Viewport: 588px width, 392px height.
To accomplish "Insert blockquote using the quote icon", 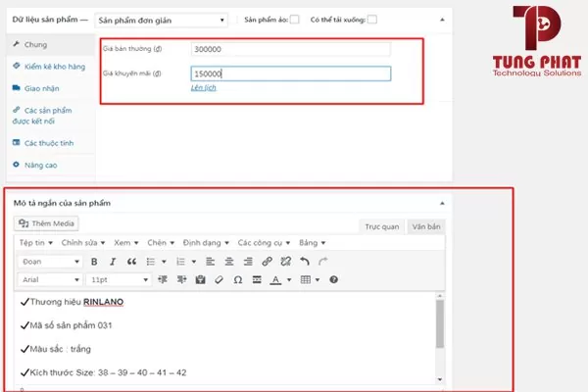I will 131,262.
